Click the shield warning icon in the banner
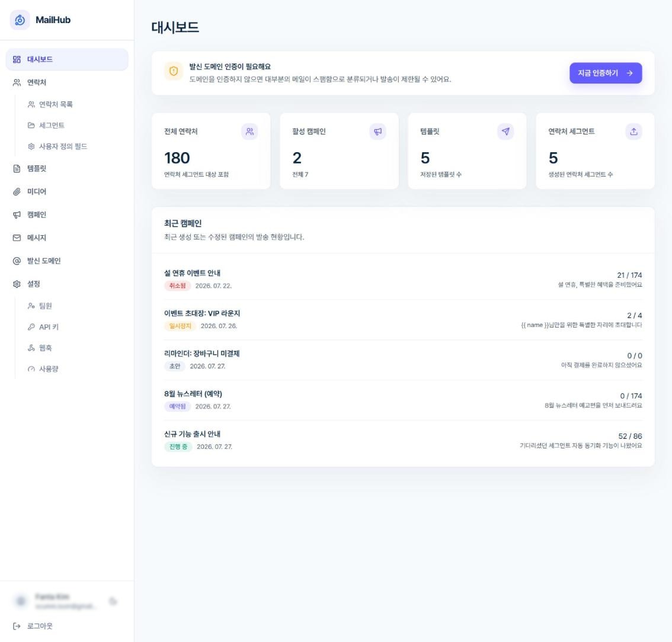672x642 pixels. click(x=174, y=71)
